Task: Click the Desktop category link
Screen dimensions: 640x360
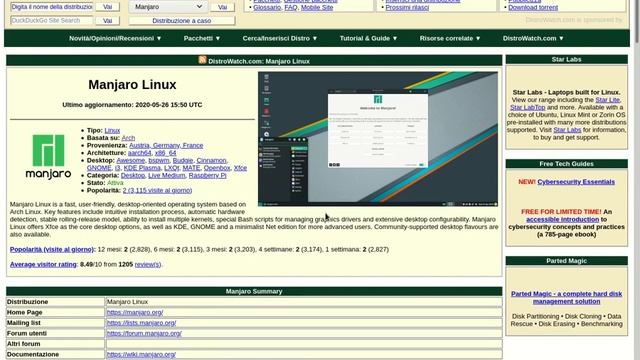Action: pos(133,176)
